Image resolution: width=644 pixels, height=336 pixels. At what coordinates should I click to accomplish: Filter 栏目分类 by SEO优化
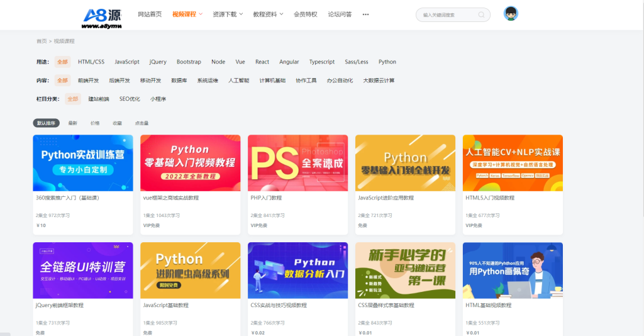[130, 99]
